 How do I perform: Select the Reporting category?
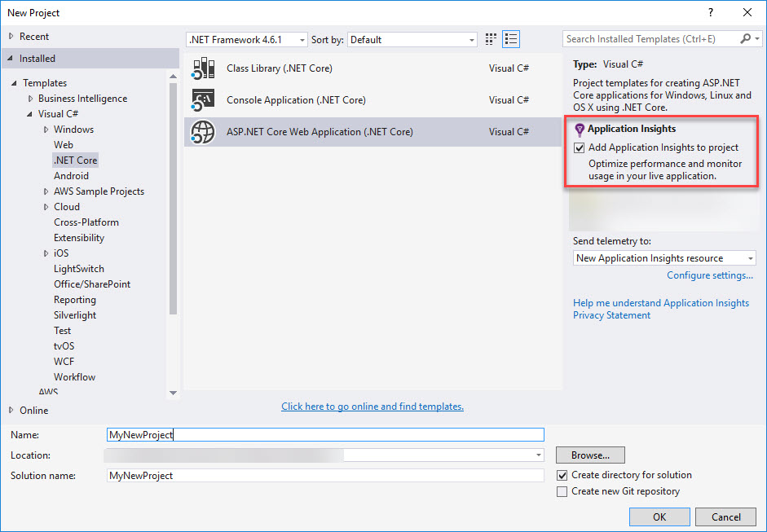(x=75, y=300)
